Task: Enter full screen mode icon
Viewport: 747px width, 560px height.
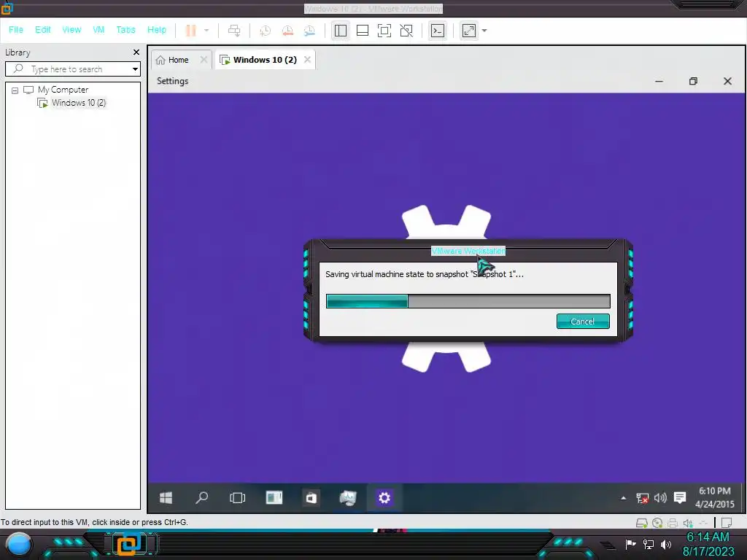Action: [384, 31]
